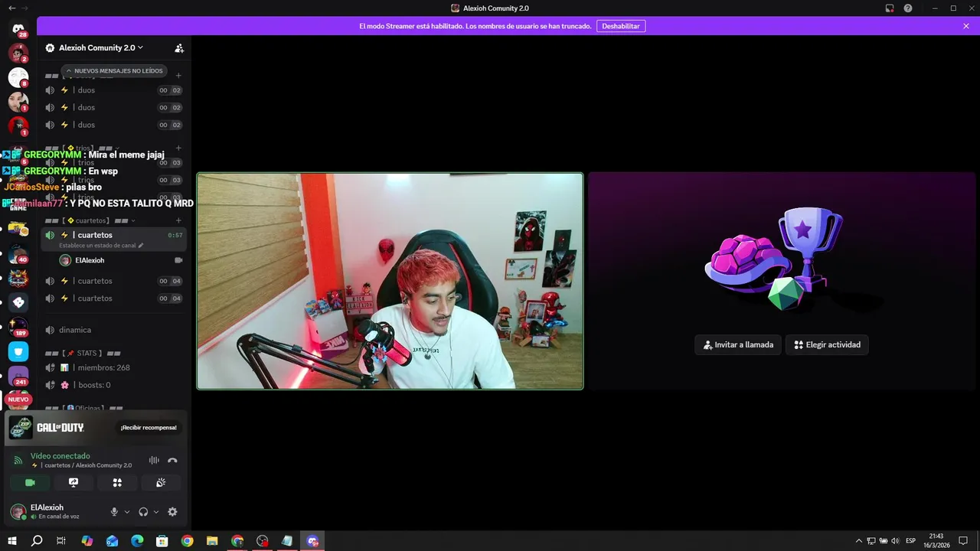980x551 pixels.
Task: Open Windows Start menu
Action: (x=11, y=541)
